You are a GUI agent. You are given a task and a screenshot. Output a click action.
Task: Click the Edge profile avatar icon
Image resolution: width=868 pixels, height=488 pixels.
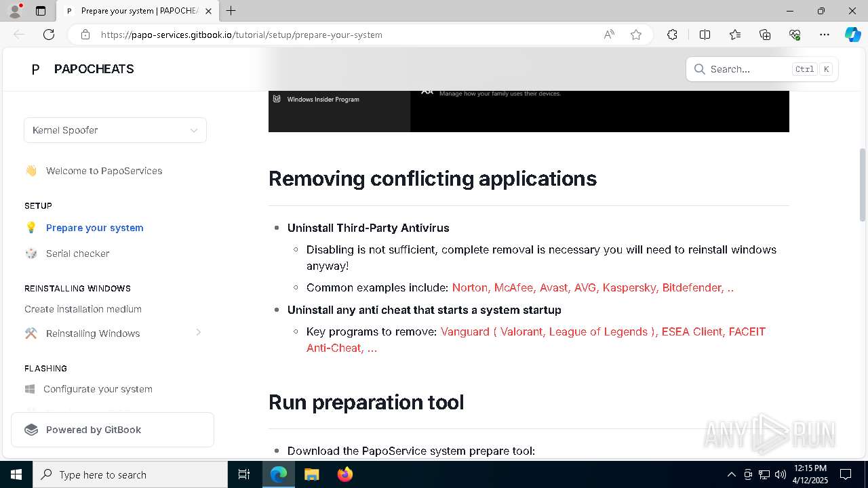tap(15, 11)
